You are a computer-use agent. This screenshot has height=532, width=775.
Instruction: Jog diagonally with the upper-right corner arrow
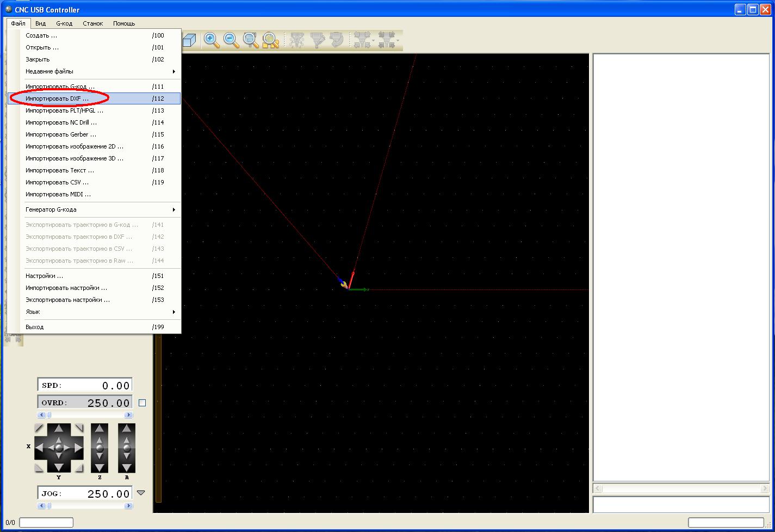[x=79, y=429]
